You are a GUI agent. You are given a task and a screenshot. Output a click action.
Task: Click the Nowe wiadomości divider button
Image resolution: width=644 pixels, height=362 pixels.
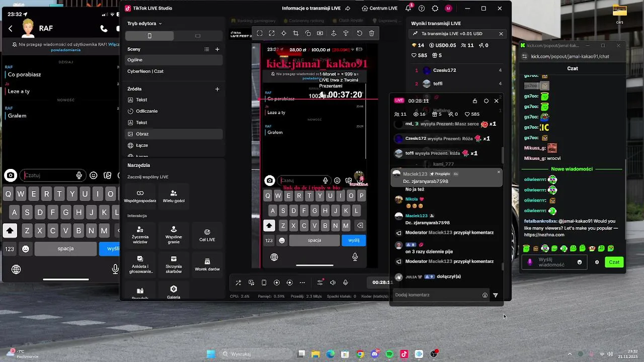[572, 169]
